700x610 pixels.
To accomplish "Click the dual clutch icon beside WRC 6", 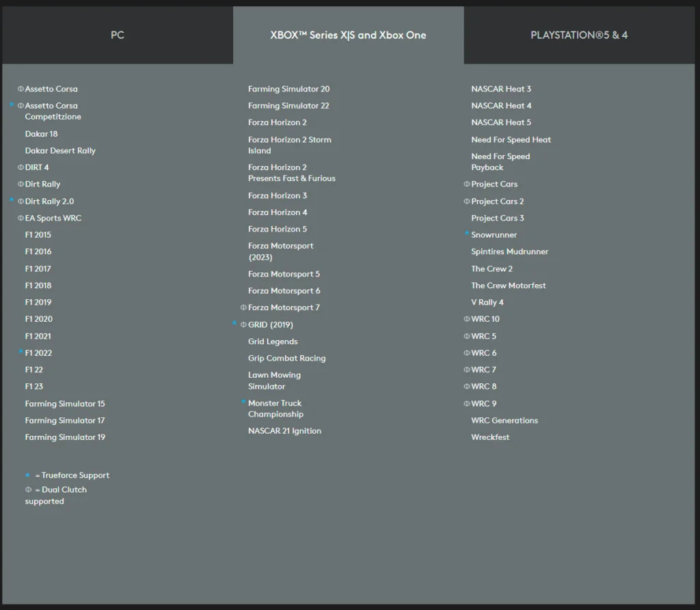I will pos(466,353).
